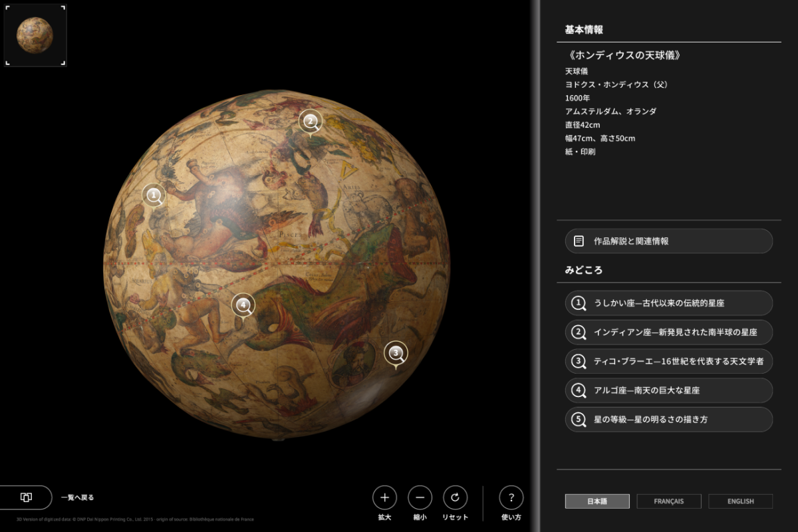Click the globe thumbnail preview in the corner
The image size is (798, 532).
pos(35,35)
